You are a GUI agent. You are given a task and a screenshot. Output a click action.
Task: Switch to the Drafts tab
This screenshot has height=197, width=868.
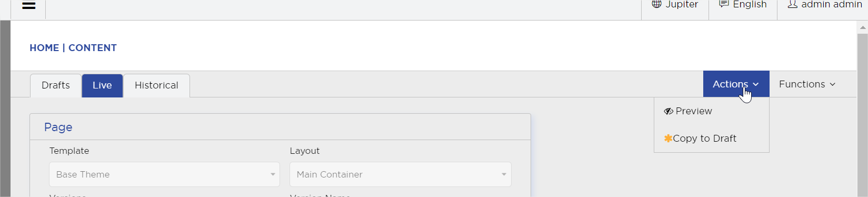[56, 85]
